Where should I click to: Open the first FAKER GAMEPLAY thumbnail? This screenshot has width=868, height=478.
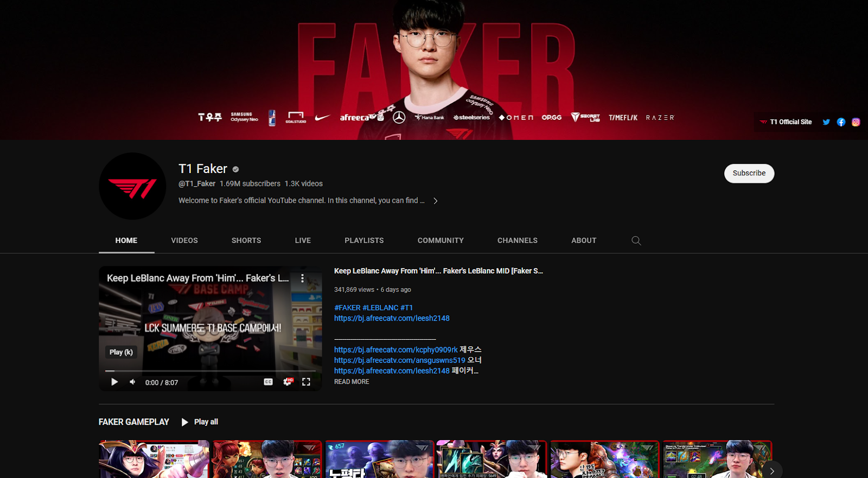pos(154,459)
